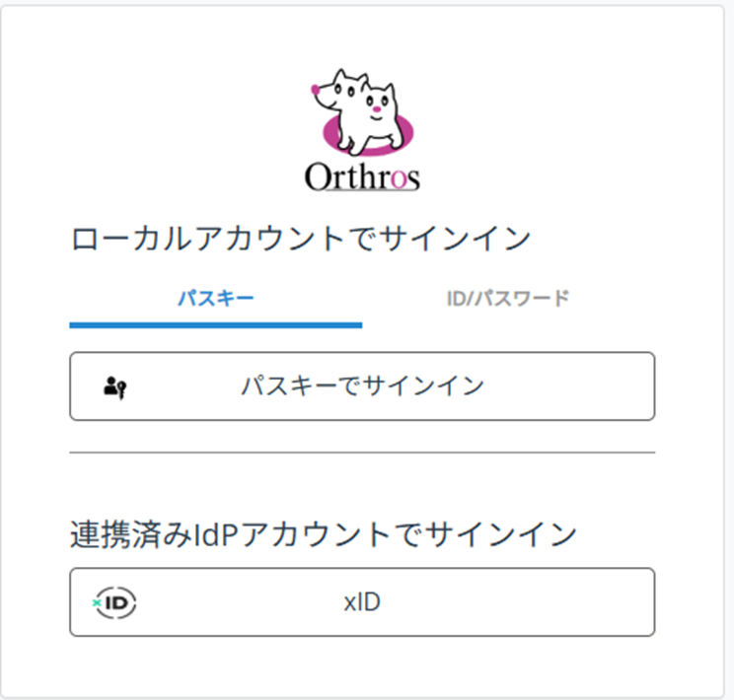This screenshot has width=734, height=700.
Task: Click the ローカルアカウントでサインイン heading
Action: coord(302,240)
